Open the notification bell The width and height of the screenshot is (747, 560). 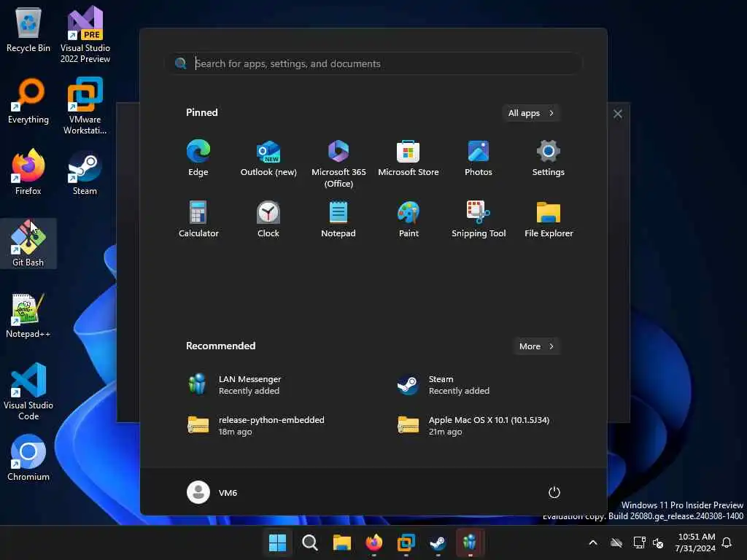pyautogui.click(x=727, y=542)
